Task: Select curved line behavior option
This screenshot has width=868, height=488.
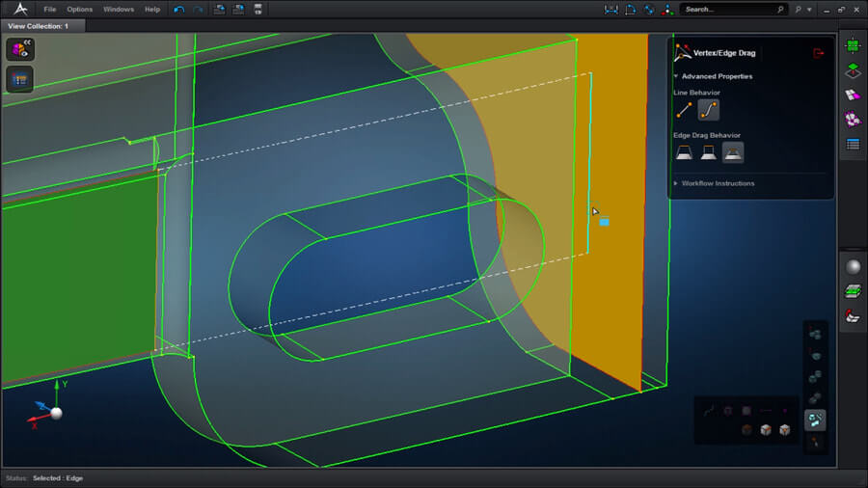Action: (708, 110)
